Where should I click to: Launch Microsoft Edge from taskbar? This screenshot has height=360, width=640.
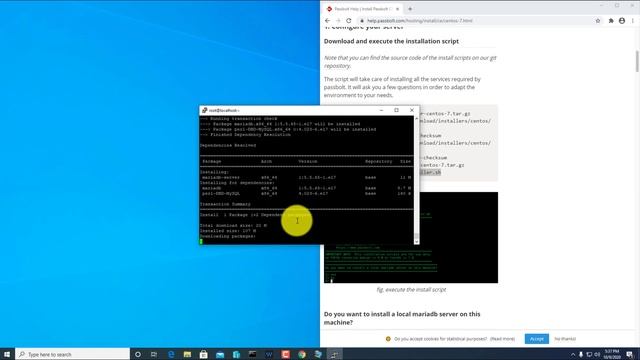point(171,354)
